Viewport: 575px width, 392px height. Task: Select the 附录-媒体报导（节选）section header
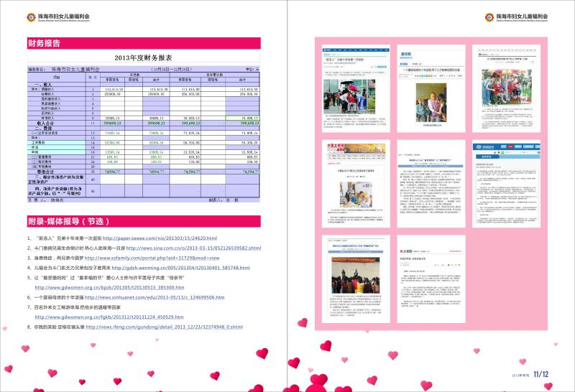(144, 221)
